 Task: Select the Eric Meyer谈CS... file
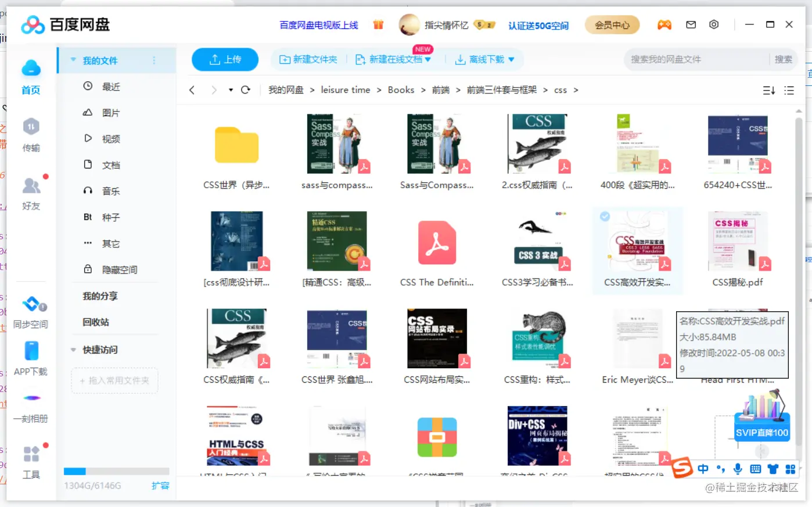click(x=637, y=347)
